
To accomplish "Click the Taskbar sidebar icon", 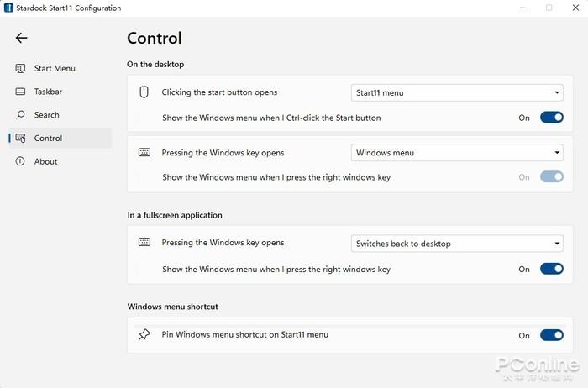I will (20, 92).
